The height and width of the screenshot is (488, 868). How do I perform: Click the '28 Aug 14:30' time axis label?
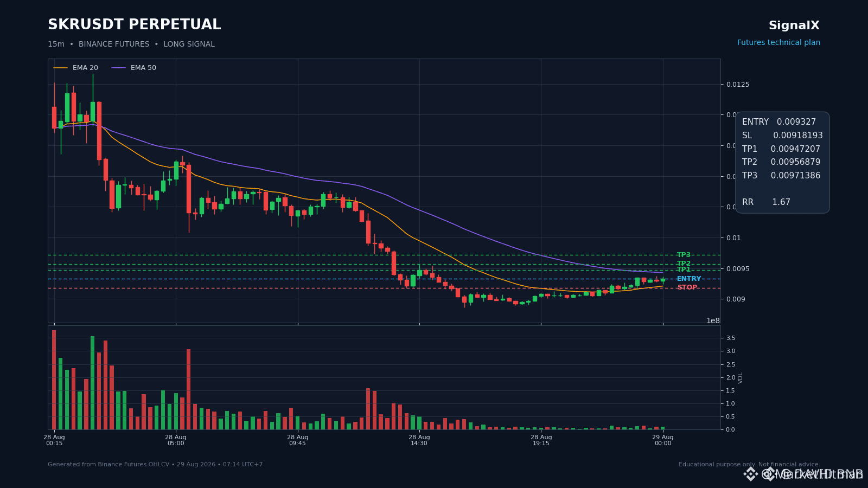coord(419,440)
